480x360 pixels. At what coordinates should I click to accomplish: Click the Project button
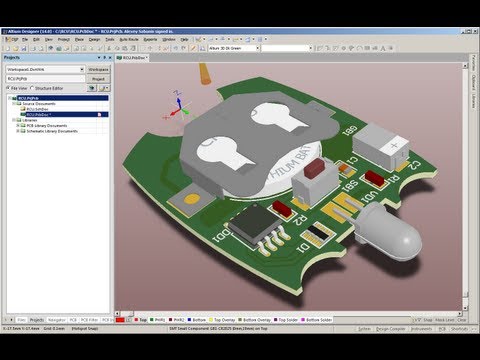tap(98, 79)
